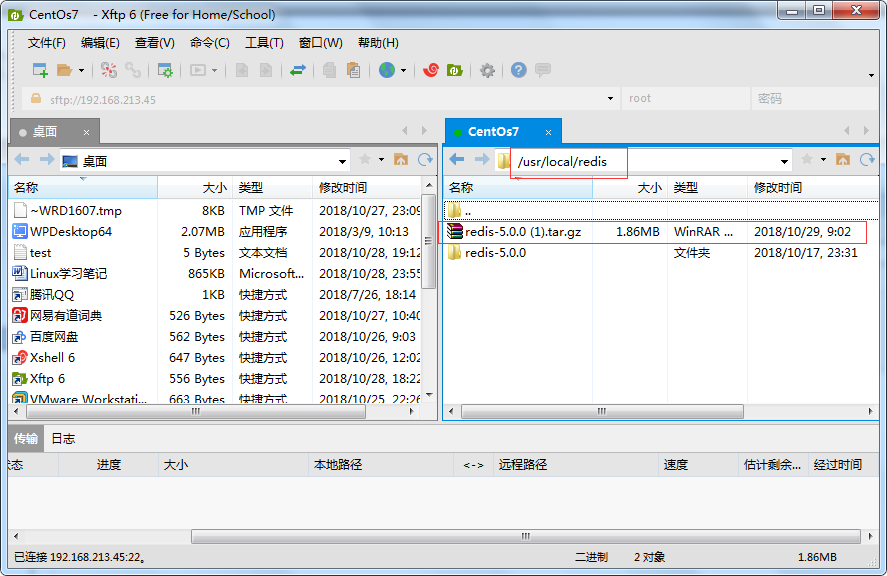Click the greyed transfer-right page icon
The width and height of the screenshot is (887, 576).
click(266, 70)
